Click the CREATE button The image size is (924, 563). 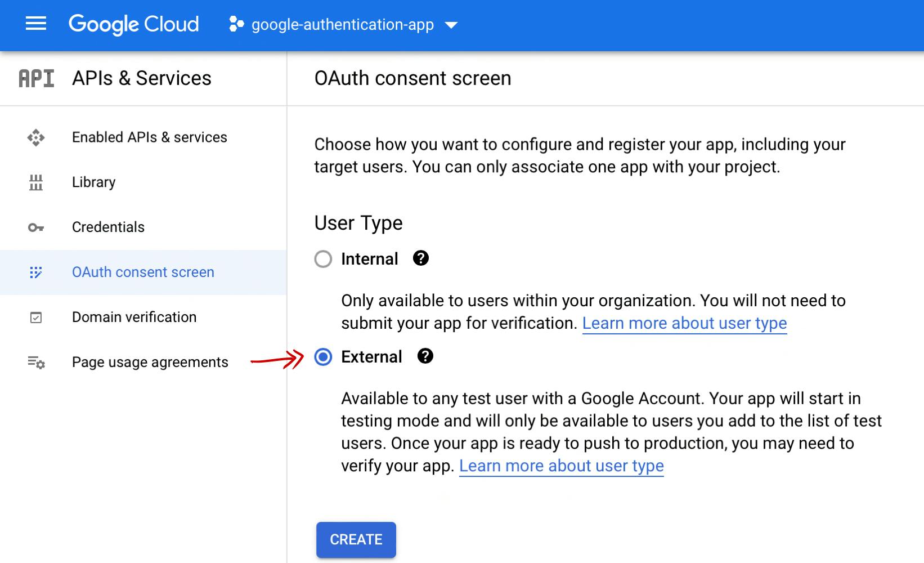click(x=356, y=540)
